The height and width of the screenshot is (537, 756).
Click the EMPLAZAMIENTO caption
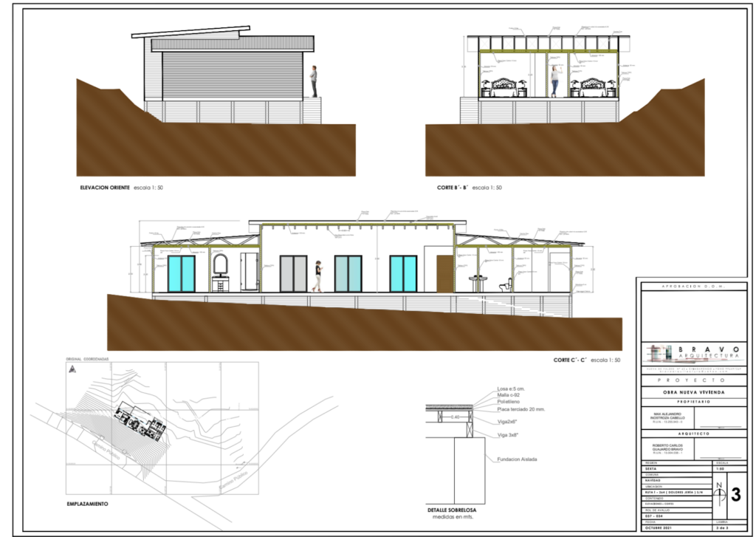coord(87,504)
